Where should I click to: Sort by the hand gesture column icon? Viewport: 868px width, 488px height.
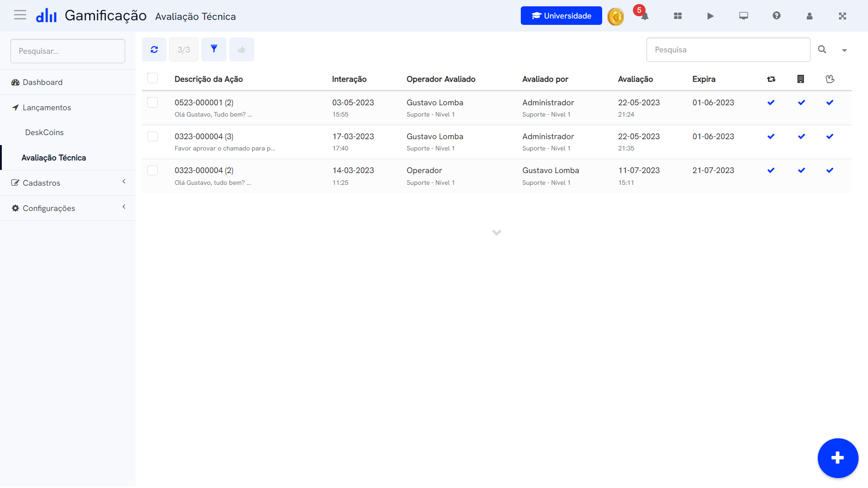tap(830, 79)
